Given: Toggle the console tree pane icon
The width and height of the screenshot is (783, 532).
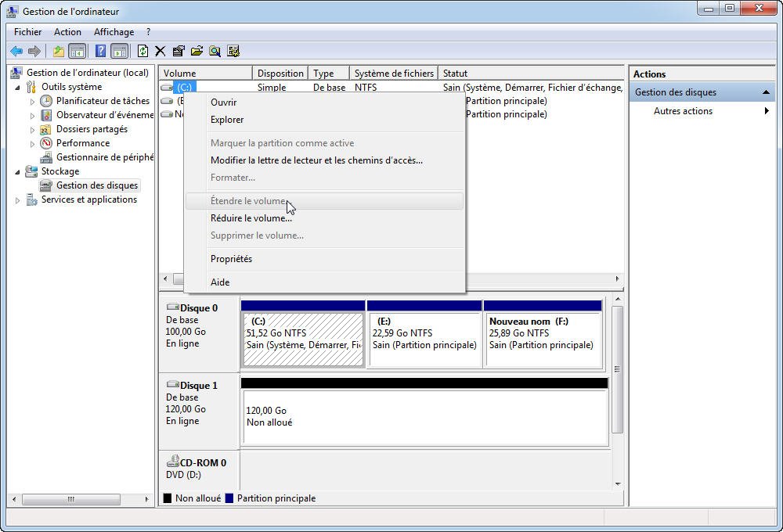Looking at the screenshot, I should [x=77, y=51].
